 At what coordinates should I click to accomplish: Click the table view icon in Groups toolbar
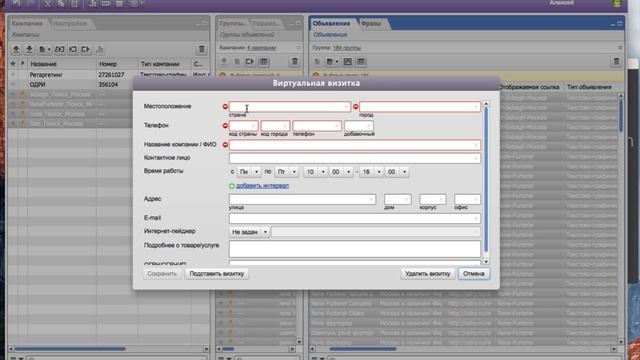pos(264,62)
